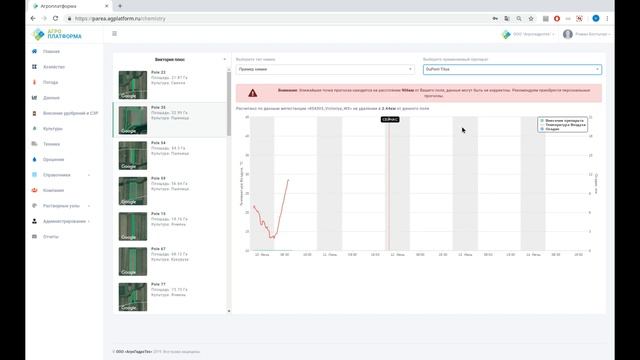
Task: Open the DuPont preparation dropdown
Action: 512,69
